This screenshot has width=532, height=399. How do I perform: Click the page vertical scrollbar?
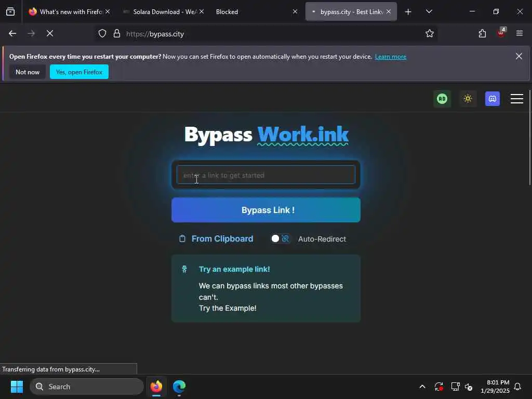point(529,137)
